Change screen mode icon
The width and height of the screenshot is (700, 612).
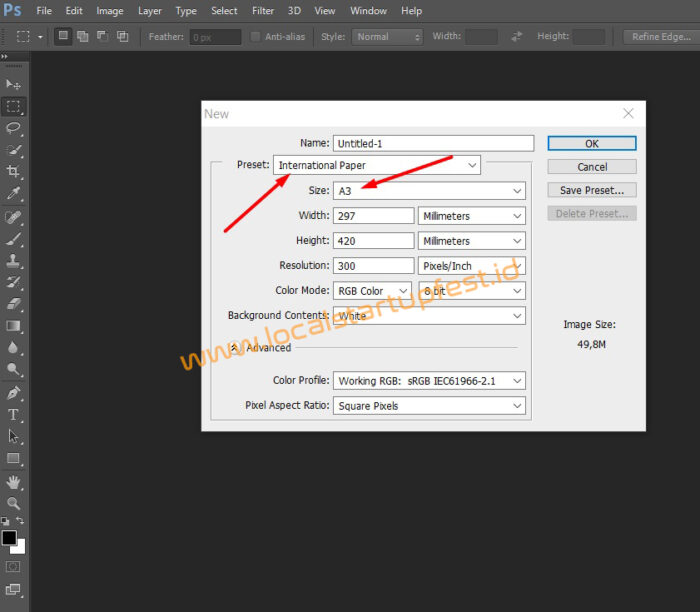click(x=13, y=590)
